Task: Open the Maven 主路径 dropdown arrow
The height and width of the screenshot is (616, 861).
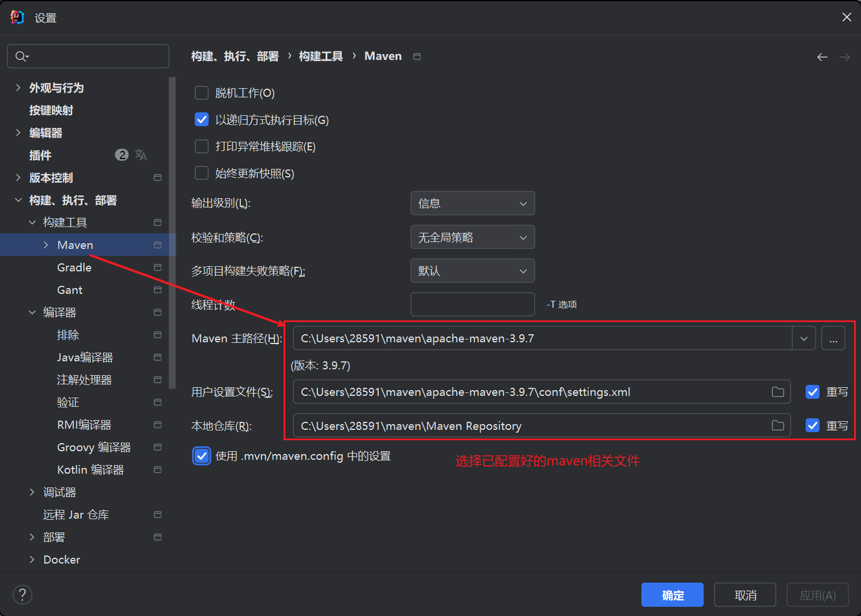Action: [804, 338]
